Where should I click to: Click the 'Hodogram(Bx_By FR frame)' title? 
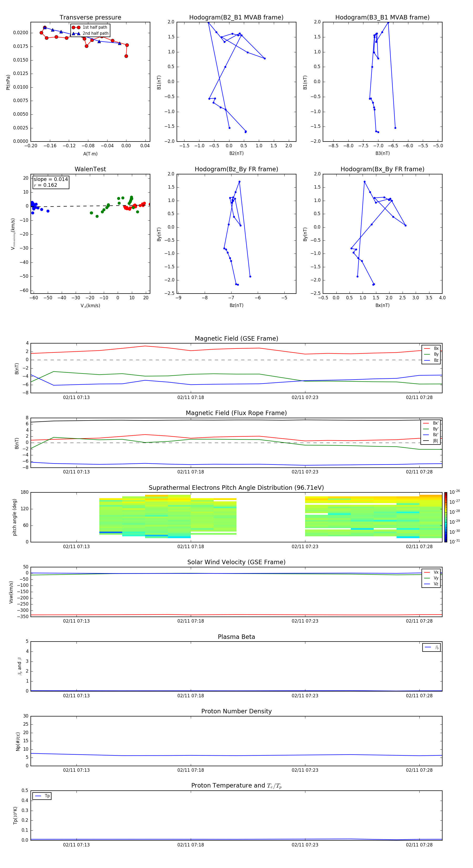382,169
